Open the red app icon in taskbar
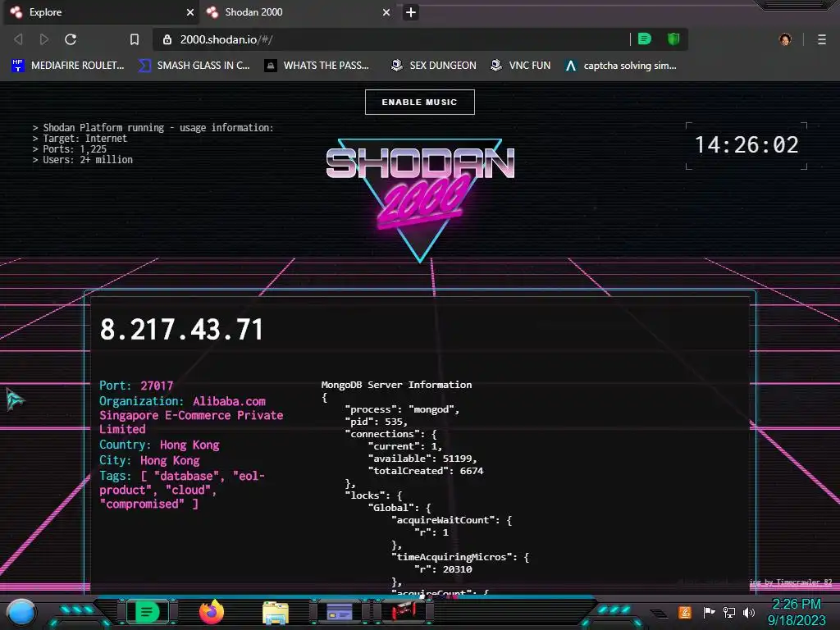This screenshot has width=840, height=630. tap(404, 612)
